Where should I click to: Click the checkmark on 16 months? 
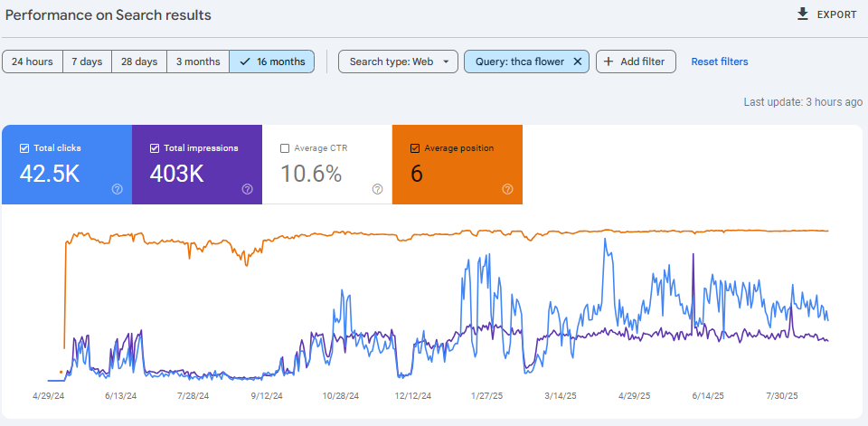pos(245,62)
